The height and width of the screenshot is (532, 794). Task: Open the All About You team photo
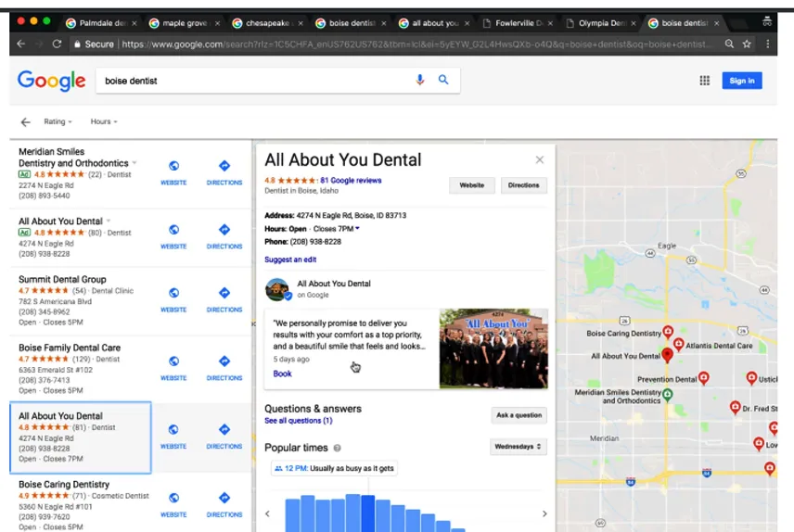[493, 348]
